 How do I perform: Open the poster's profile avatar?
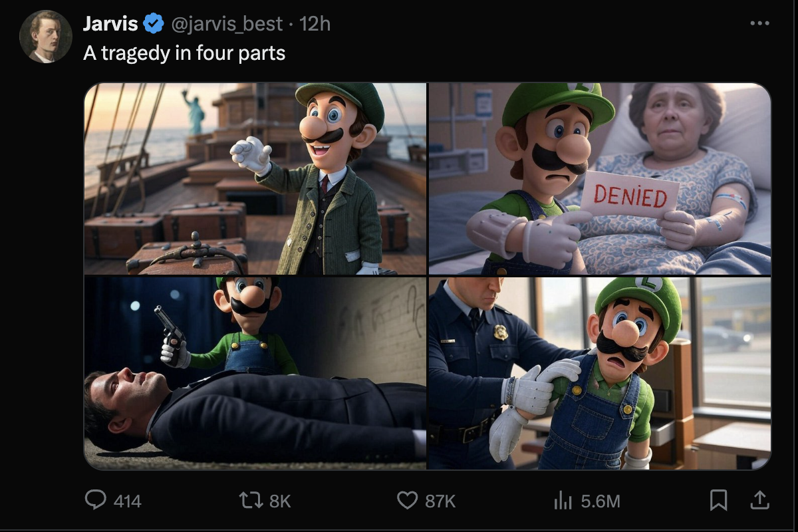tap(45, 37)
